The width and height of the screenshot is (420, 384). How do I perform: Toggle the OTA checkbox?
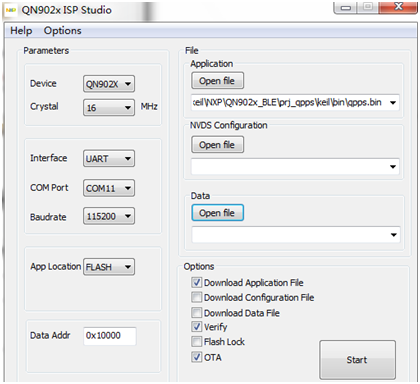(x=196, y=357)
